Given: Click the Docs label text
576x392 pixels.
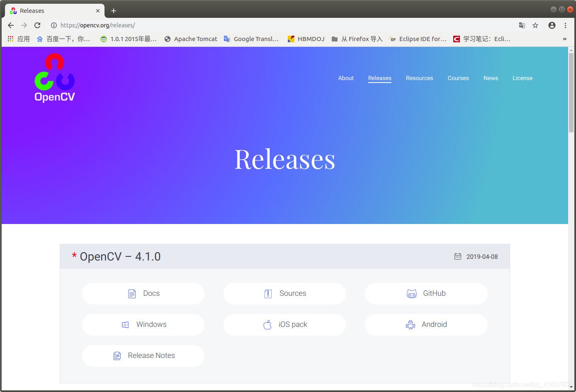Looking at the screenshot, I should (x=151, y=293).
